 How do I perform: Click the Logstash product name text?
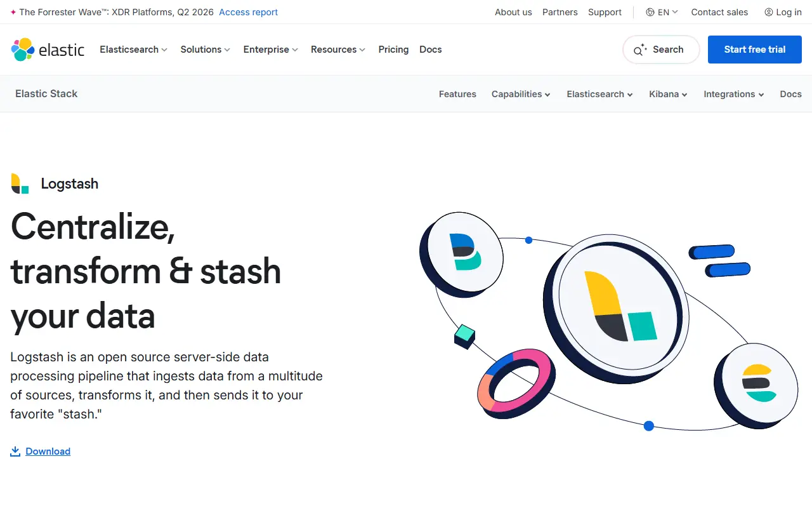pos(70,184)
